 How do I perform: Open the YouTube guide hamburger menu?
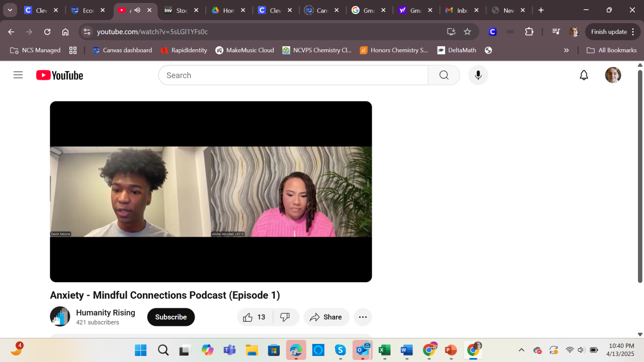pos(18,75)
